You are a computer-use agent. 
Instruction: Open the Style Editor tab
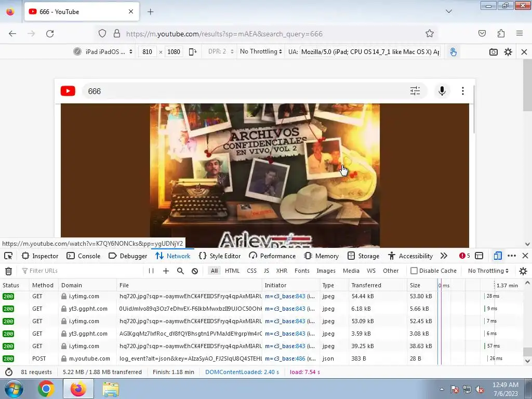point(220,256)
